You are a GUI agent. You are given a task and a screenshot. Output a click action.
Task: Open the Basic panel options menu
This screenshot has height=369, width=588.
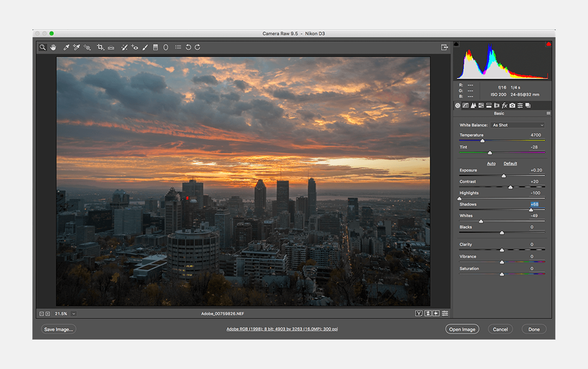548,113
